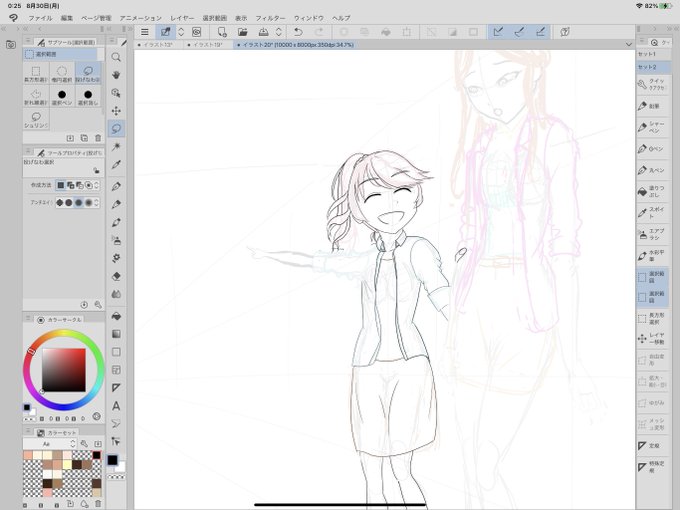
Task: Select the Gradient tool in tool palette
Action: pyautogui.click(x=116, y=334)
